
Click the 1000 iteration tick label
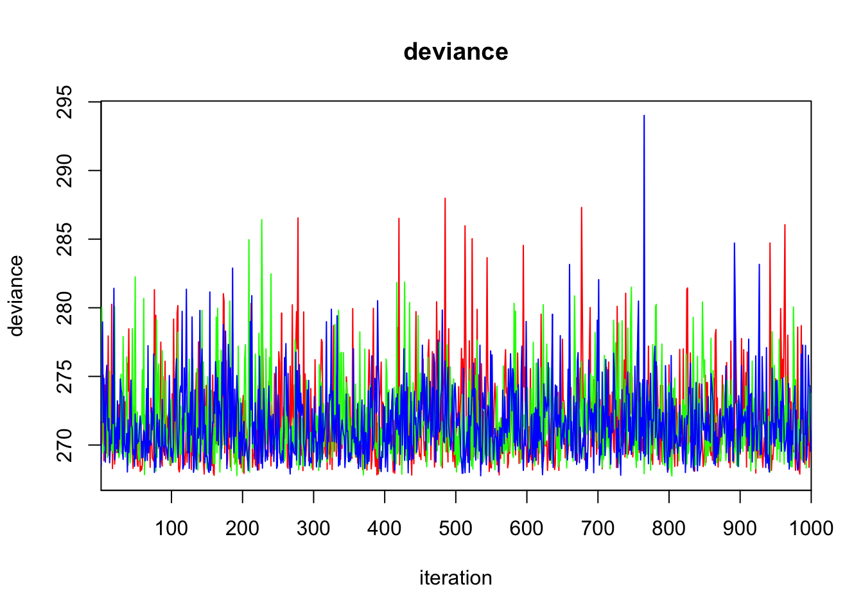(x=810, y=528)
